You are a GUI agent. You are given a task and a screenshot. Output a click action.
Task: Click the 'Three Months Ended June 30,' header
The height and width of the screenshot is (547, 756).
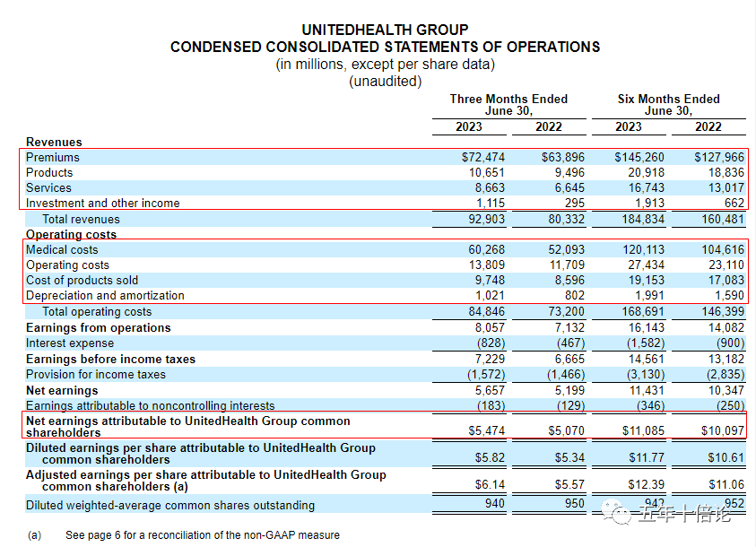point(508,105)
